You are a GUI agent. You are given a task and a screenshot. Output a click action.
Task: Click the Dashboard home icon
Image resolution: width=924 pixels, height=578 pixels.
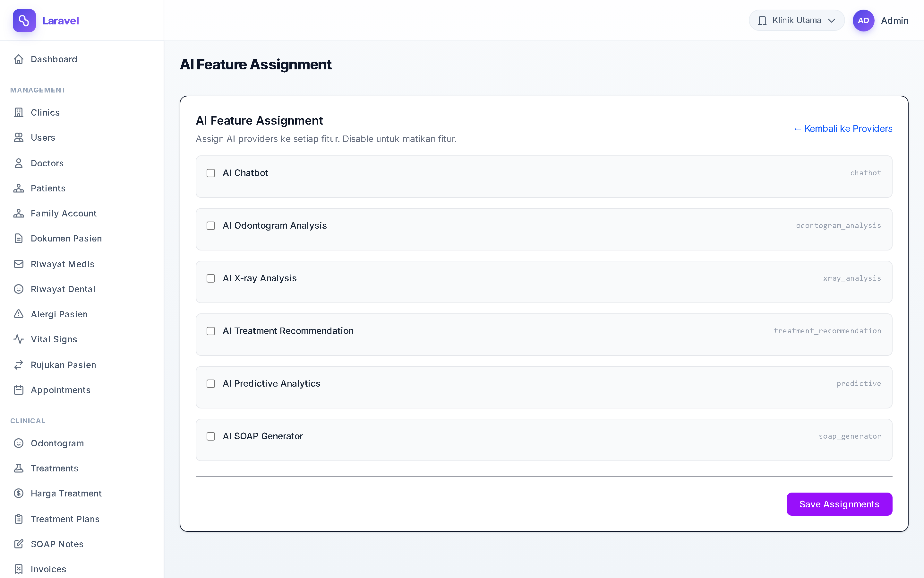tap(19, 59)
